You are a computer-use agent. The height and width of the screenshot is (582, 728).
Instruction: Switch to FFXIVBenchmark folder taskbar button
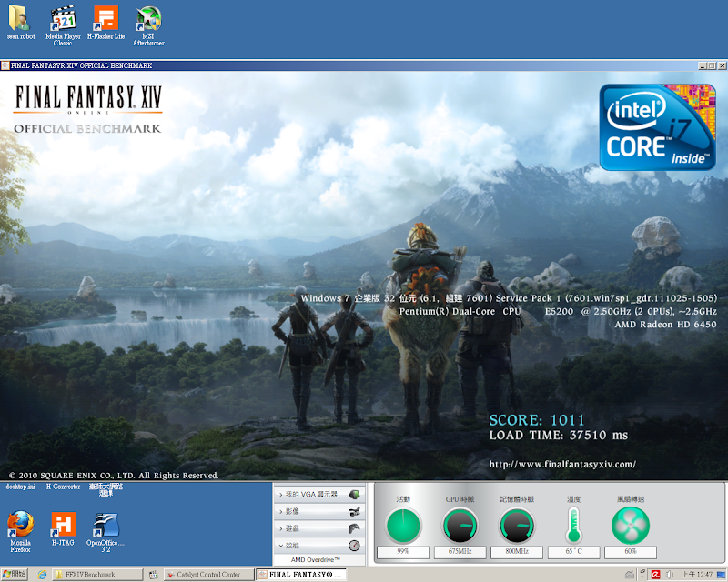(96, 575)
